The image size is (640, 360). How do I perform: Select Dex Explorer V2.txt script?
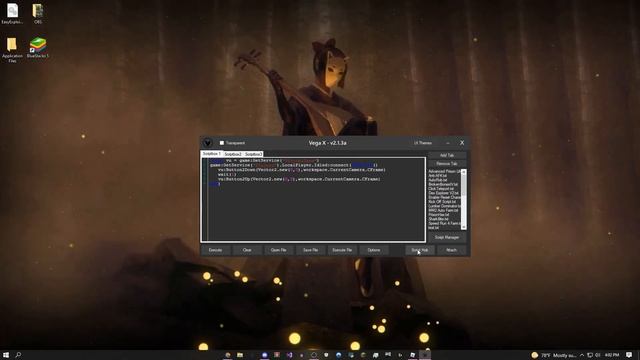(x=443, y=193)
